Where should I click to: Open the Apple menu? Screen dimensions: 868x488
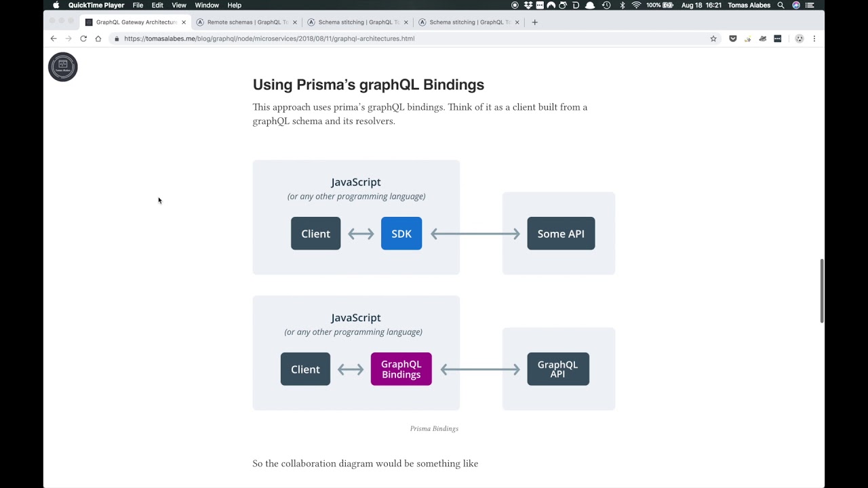pyautogui.click(x=56, y=5)
